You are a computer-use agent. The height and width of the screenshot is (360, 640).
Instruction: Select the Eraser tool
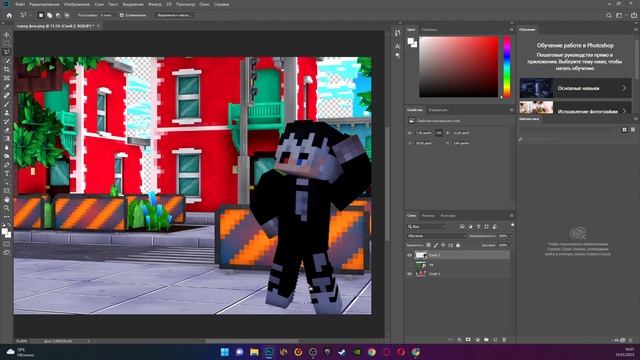pyautogui.click(x=7, y=130)
